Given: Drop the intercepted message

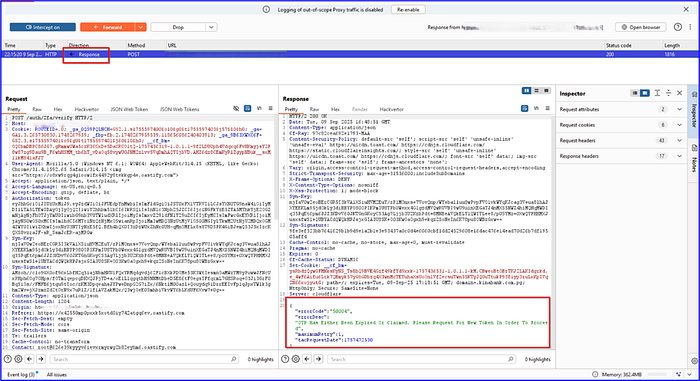Looking at the screenshot, I should 178,27.
